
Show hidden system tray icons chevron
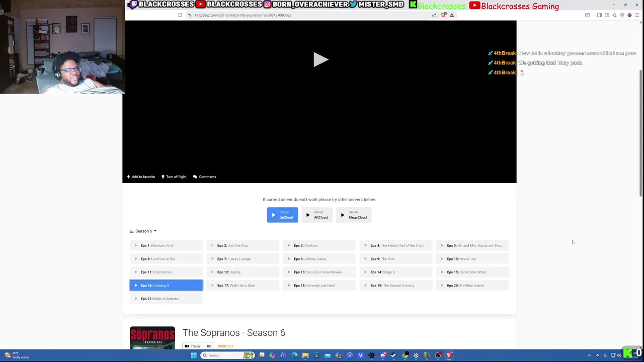[589, 355]
